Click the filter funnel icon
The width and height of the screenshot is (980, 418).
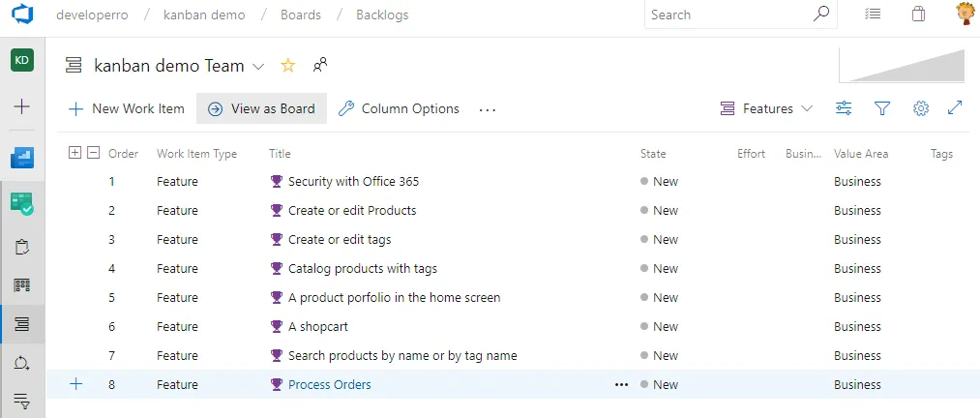881,108
